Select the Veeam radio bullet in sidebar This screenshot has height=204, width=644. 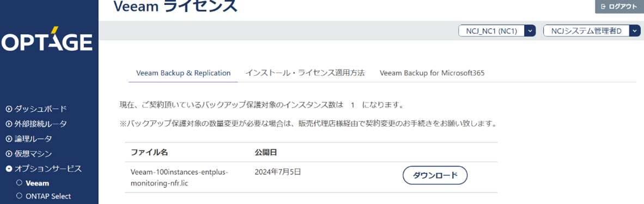(x=19, y=183)
